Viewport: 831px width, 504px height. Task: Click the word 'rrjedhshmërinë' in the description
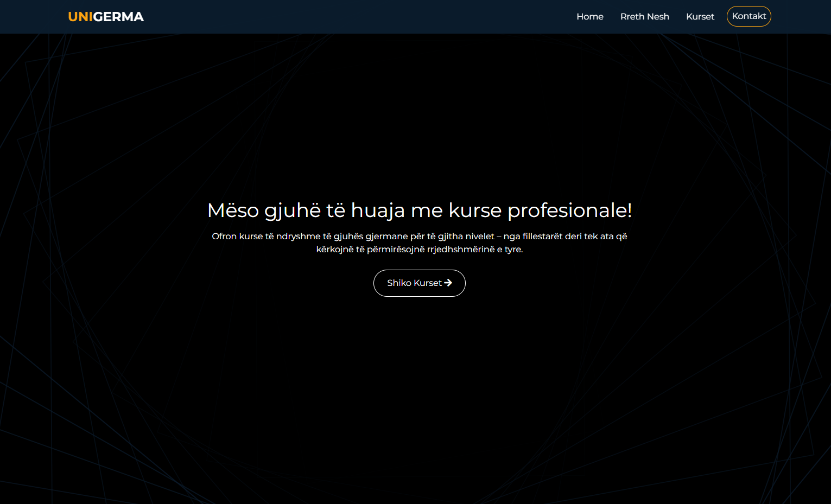pos(461,250)
